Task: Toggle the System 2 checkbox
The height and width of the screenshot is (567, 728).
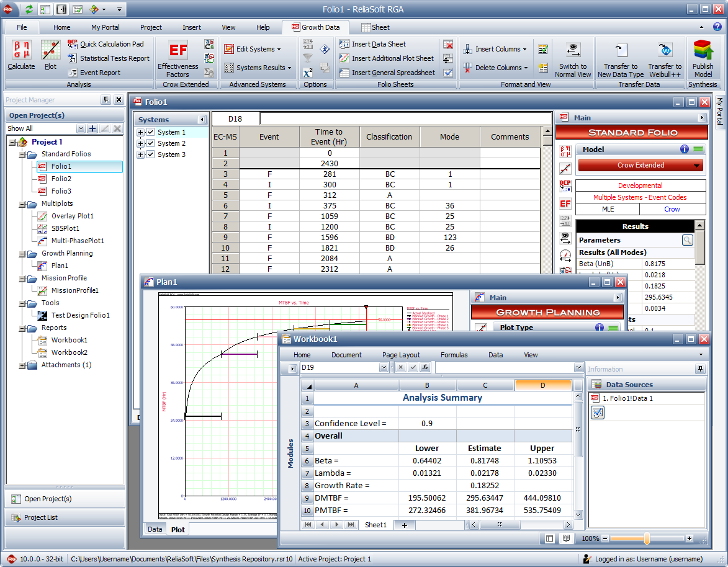Action: (x=150, y=143)
